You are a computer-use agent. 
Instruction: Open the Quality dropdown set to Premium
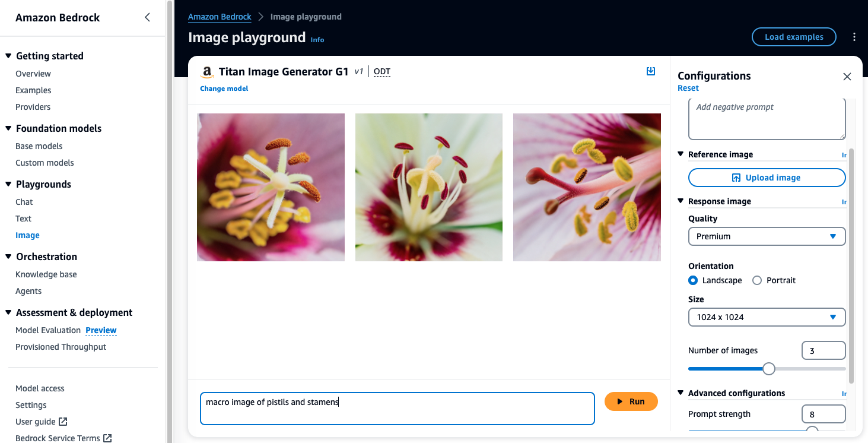click(767, 236)
